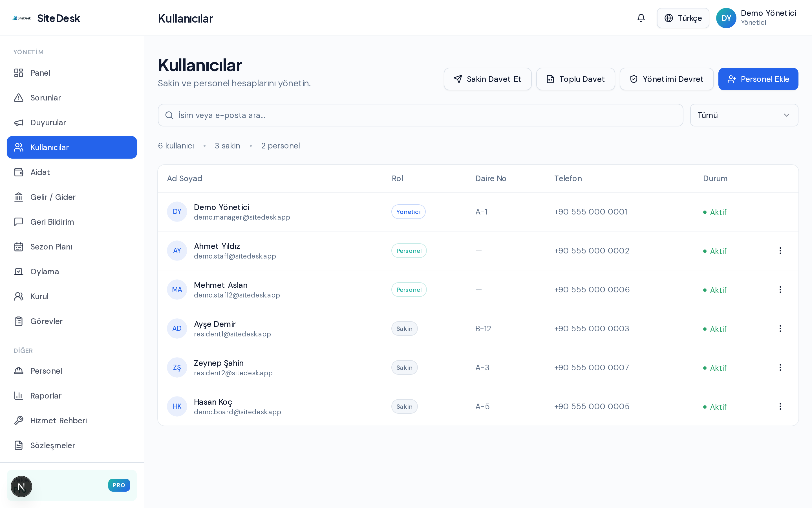Screen dimensions: 812x508
Task: Click the AD avatar of Ayşe Demir
Action: (x=177, y=329)
